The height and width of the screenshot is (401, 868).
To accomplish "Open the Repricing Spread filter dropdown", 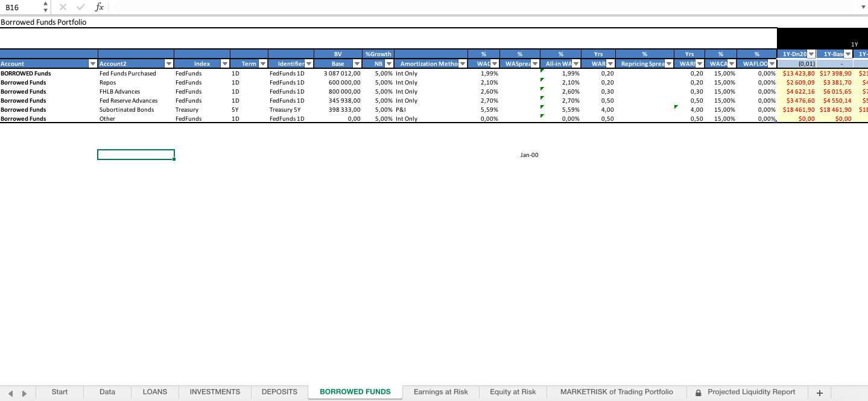I will click(x=670, y=63).
